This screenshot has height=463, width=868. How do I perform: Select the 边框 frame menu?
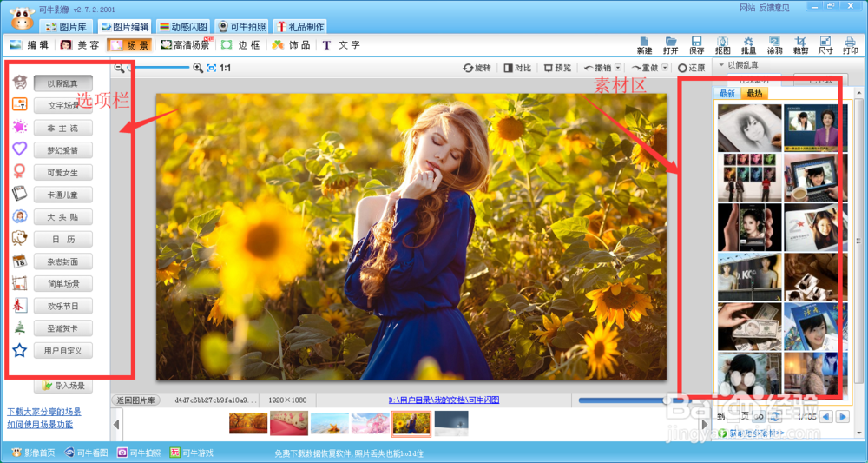(240, 45)
